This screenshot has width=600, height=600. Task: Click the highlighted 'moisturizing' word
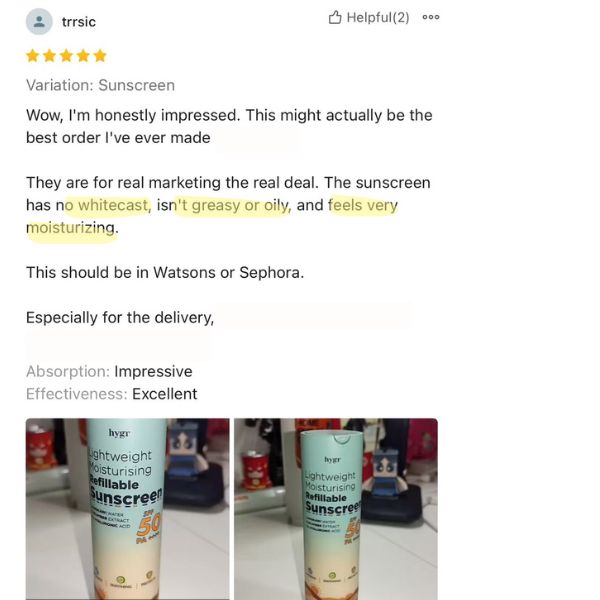(71, 228)
